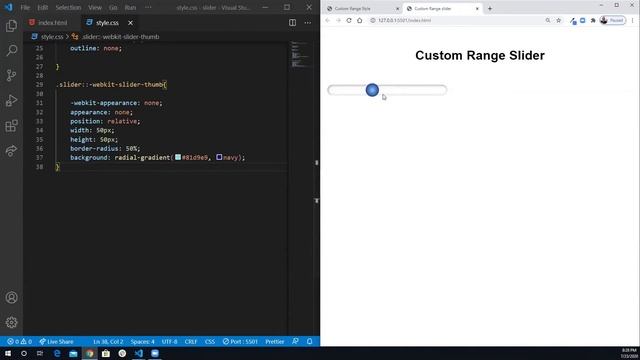The width and height of the screenshot is (640, 360).
Task: Open the Chrome profile Paused button
Action: point(613,20)
